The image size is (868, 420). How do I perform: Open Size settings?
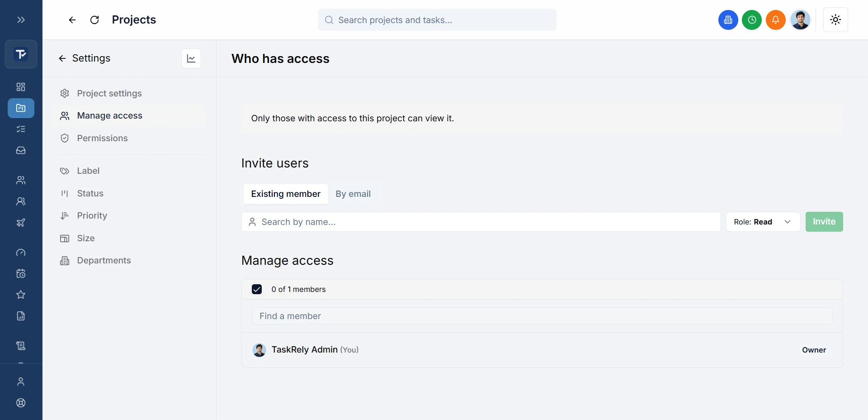click(129, 238)
